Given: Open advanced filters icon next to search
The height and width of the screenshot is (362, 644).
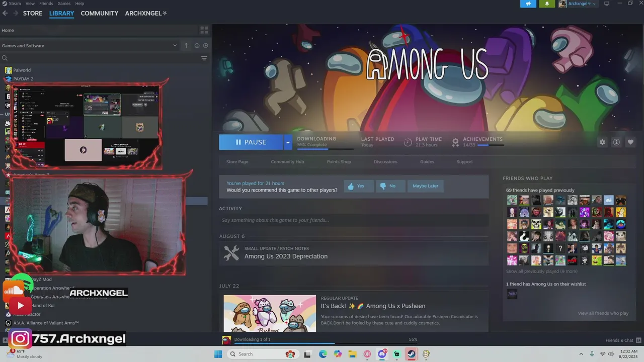Looking at the screenshot, I should coord(204,58).
